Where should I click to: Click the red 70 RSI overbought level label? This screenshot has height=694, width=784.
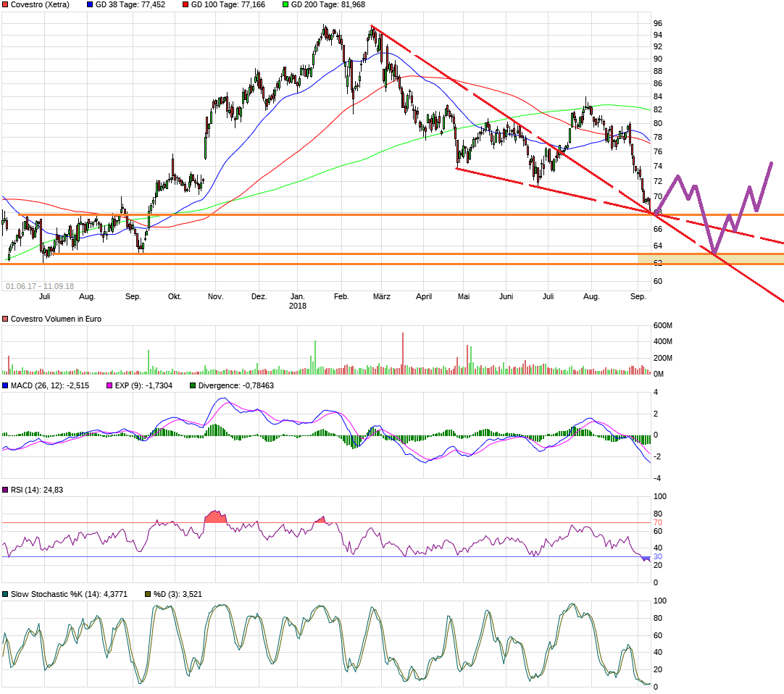[x=658, y=522]
